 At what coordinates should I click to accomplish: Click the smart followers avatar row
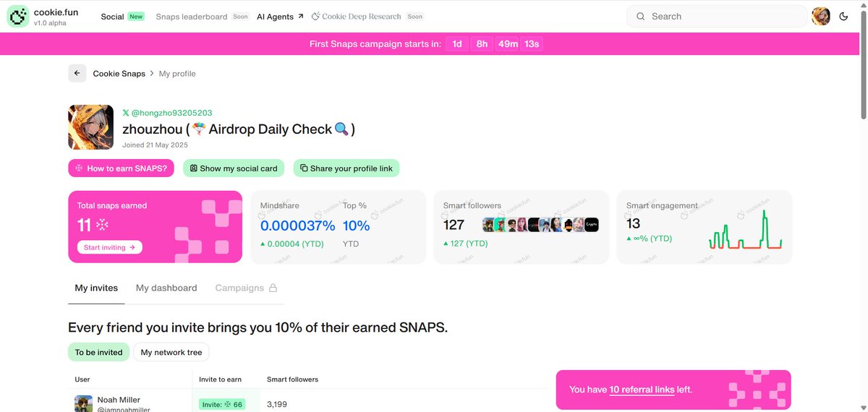click(x=540, y=225)
